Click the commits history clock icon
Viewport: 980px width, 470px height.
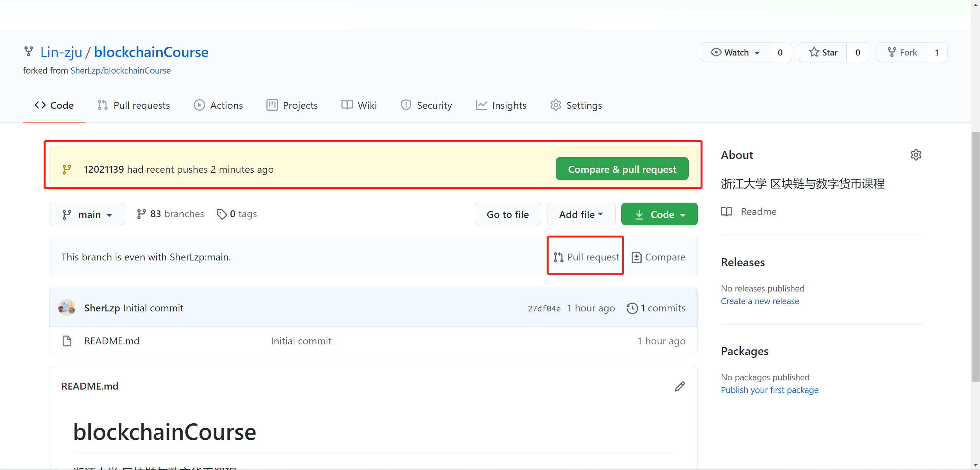pyautogui.click(x=632, y=308)
